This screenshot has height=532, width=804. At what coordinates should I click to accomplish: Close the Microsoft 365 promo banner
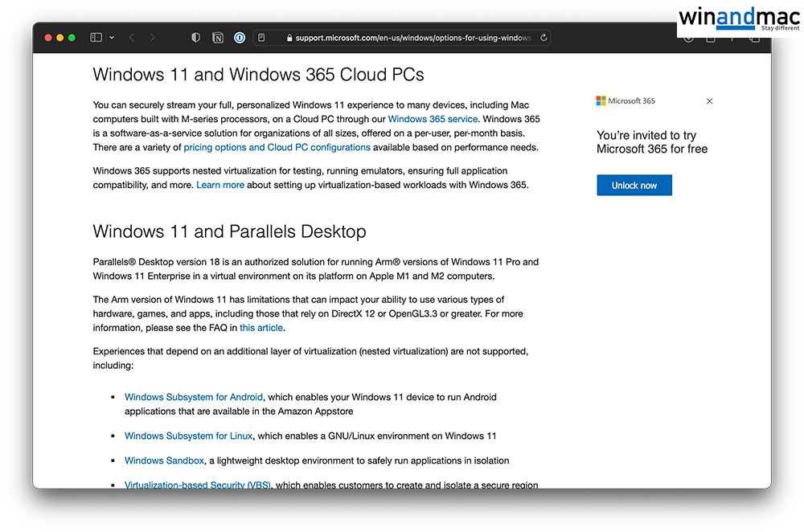click(709, 101)
